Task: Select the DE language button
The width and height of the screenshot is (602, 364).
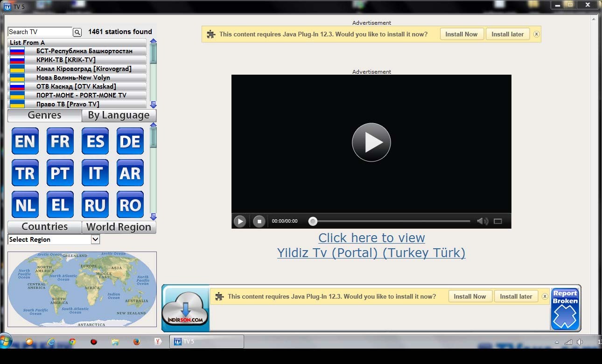Action: pos(130,141)
